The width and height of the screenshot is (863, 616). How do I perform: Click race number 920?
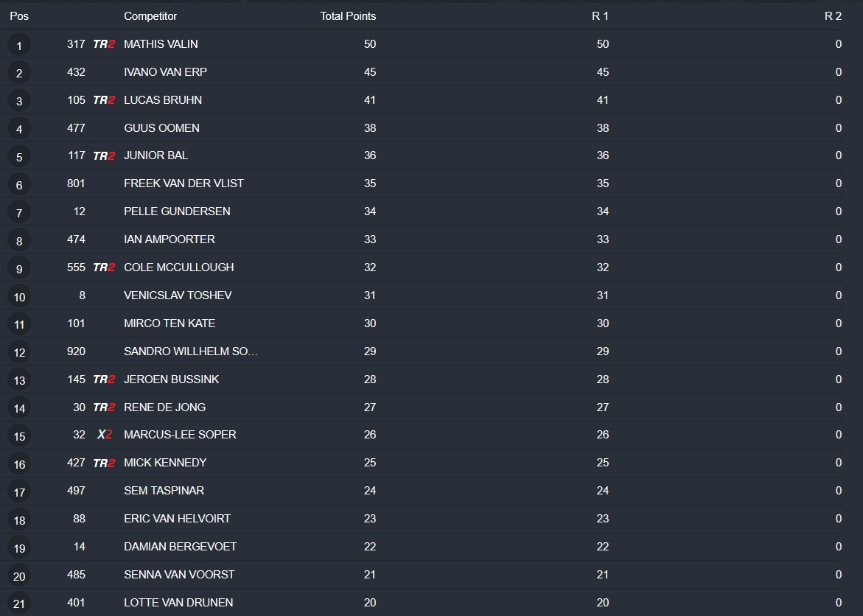coord(76,351)
